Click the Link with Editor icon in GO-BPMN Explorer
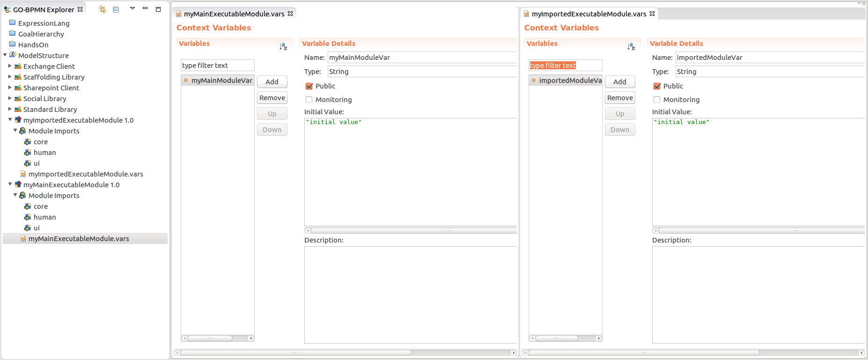Image resolution: width=868 pixels, height=360 pixels. 103,9
